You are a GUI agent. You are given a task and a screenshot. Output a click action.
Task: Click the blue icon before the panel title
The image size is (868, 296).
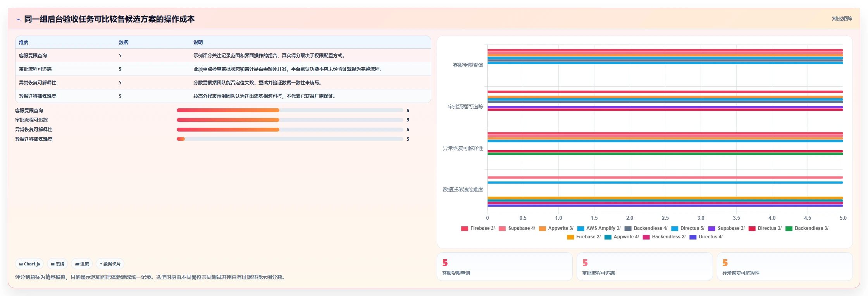click(x=18, y=19)
